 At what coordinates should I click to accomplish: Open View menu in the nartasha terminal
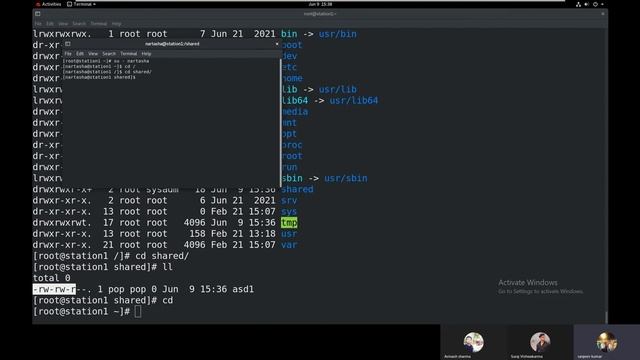pyautogui.click(x=93, y=53)
